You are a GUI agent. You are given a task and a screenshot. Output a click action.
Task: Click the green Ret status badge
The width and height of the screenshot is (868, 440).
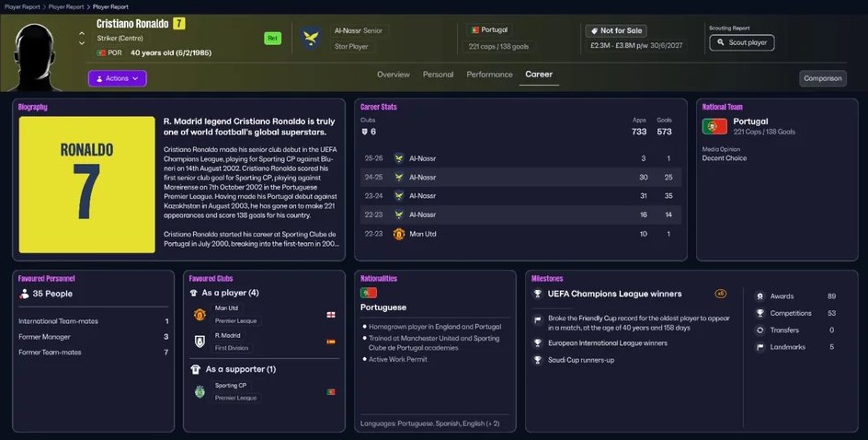point(272,39)
